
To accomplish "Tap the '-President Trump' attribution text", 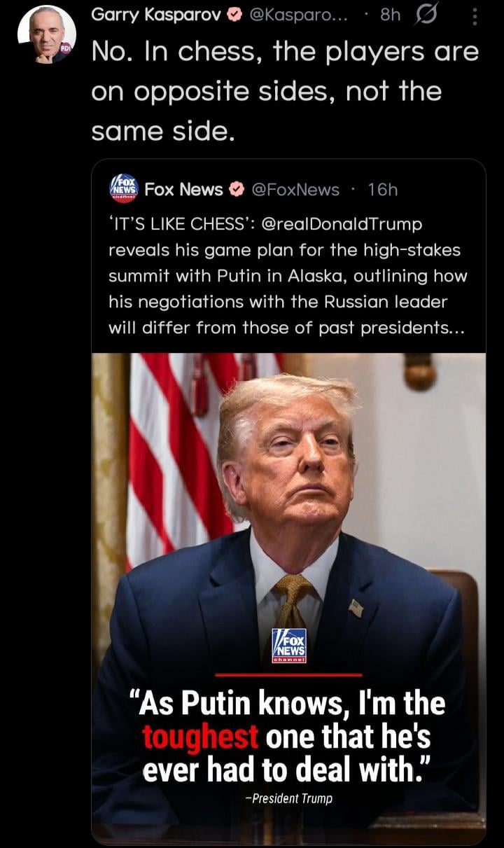I will [288, 798].
